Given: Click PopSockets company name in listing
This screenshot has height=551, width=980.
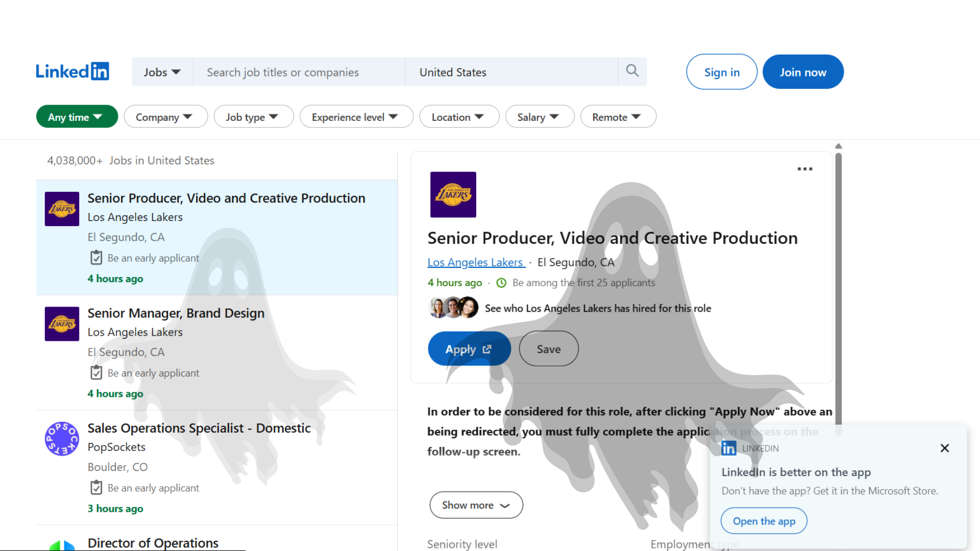Looking at the screenshot, I should click(x=116, y=447).
